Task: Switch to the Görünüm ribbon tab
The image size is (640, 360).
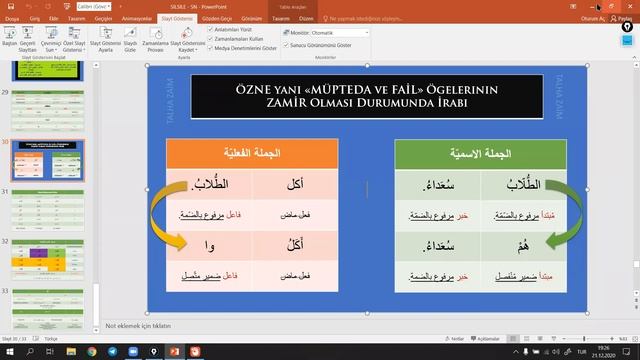Action: (x=251, y=19)
